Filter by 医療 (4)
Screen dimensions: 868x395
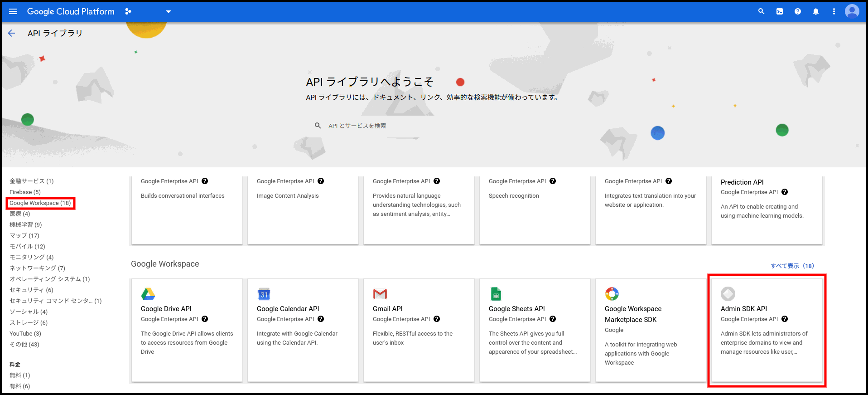point(20,214)
